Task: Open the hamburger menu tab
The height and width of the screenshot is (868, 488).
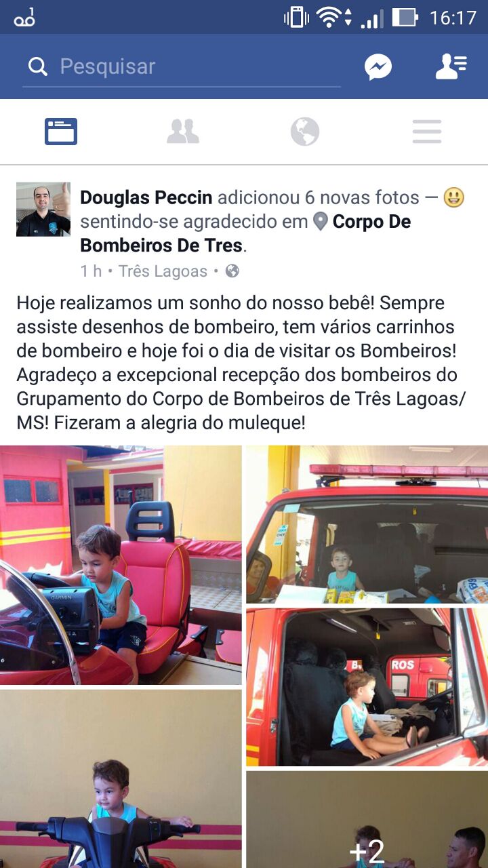Action: coord(427,132)
